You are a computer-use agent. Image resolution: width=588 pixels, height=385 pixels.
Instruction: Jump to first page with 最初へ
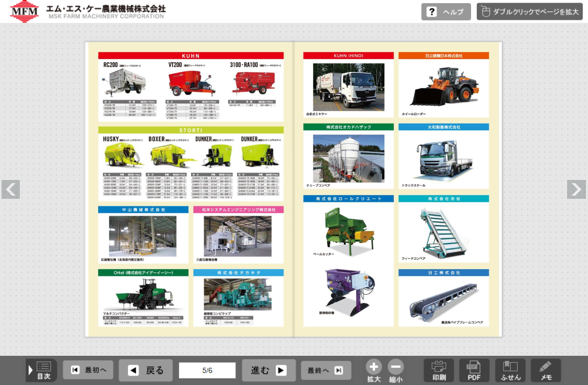pos(88,370)
